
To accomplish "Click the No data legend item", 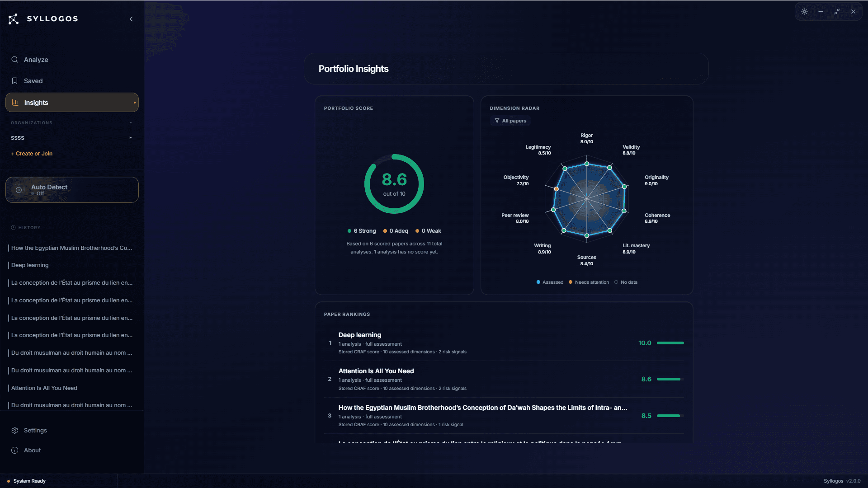I will click(626, 282).
